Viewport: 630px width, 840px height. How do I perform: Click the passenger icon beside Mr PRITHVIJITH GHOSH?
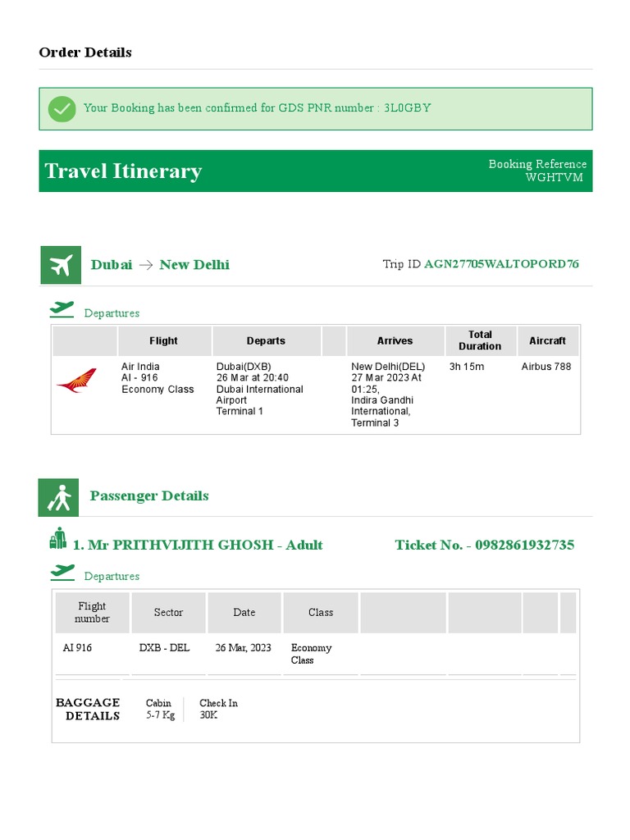57,539
